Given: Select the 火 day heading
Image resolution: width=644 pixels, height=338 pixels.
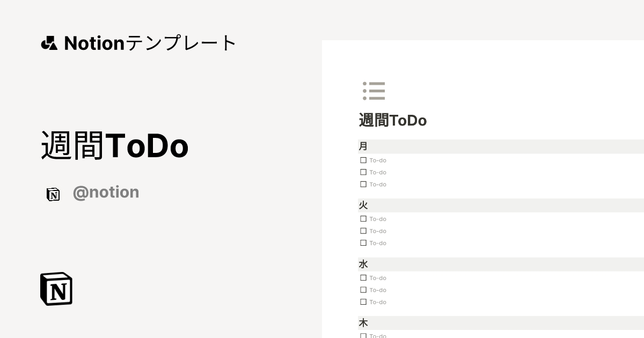Looking at the screenshot, I should pyautogui.click(x=363, y=205).
